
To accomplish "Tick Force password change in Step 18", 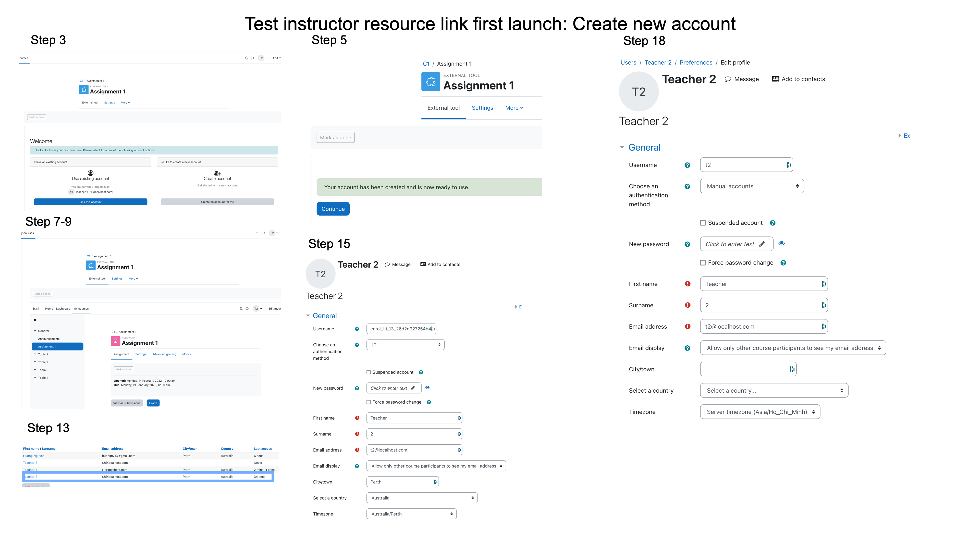I will point(703,263).
